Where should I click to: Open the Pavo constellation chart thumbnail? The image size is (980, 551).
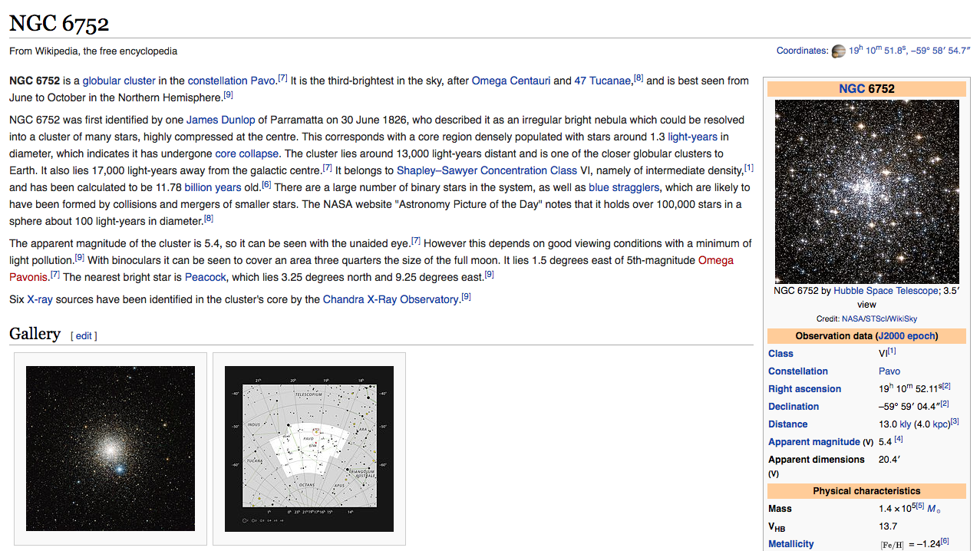309,448
